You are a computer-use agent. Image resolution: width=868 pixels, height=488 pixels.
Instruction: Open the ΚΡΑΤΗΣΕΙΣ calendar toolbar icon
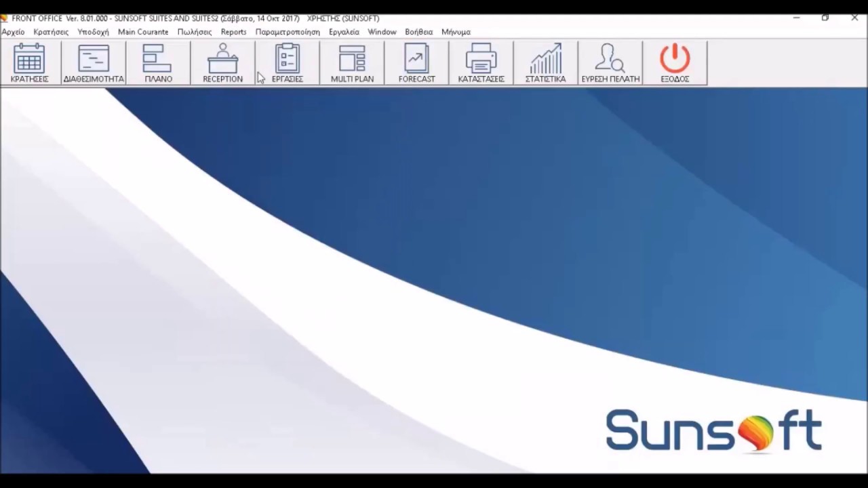tap(29, 63)
